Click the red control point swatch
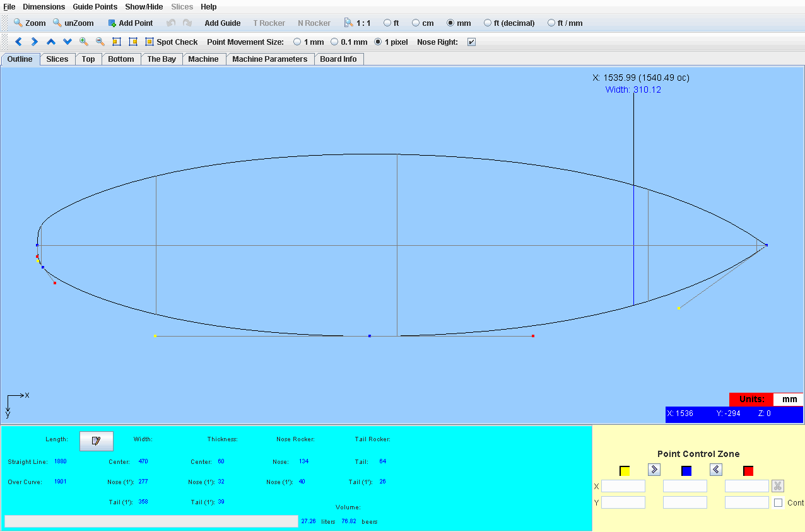Image resolution: width=805 pixels, height=532 pixels. pos(748,471)
